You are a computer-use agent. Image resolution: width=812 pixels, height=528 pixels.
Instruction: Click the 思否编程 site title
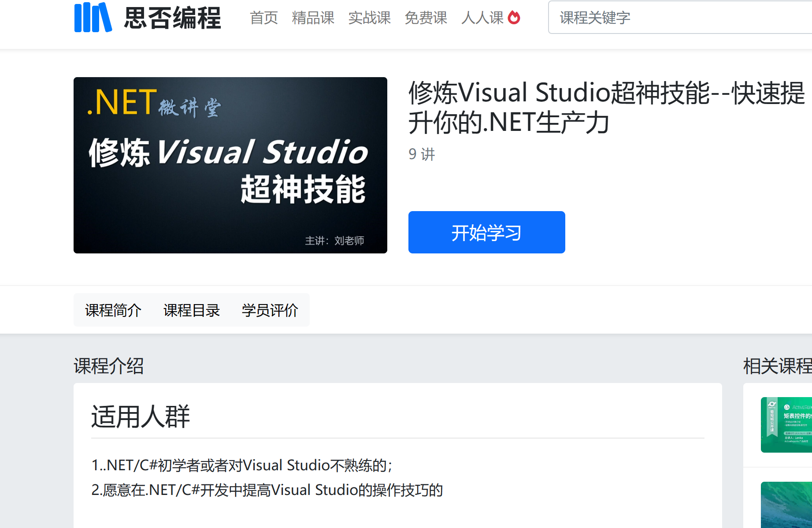pos(173,18)
